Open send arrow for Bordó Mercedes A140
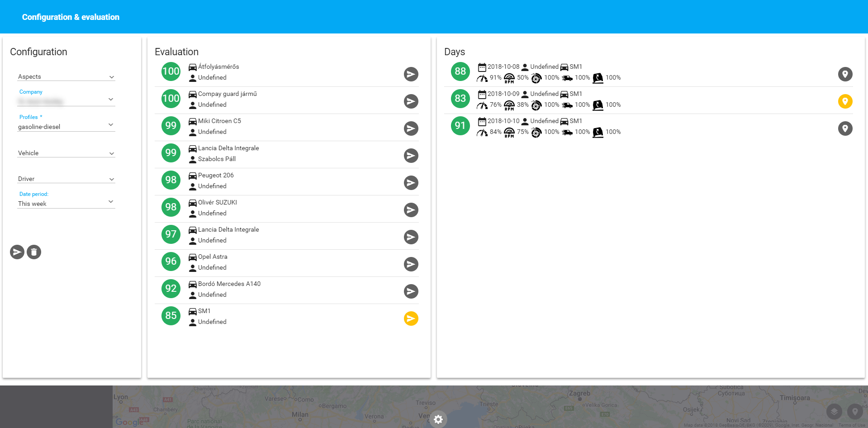The width and height of the screenshot is (868, 428). click(x=411, y=291)
